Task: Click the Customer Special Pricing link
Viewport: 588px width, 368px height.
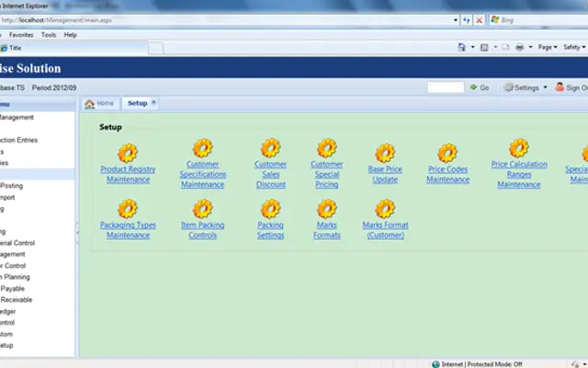Action: pos(327,174)
